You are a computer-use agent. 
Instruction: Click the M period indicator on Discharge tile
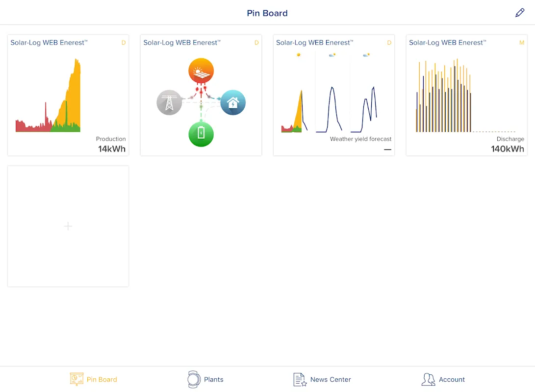point(522,43)
